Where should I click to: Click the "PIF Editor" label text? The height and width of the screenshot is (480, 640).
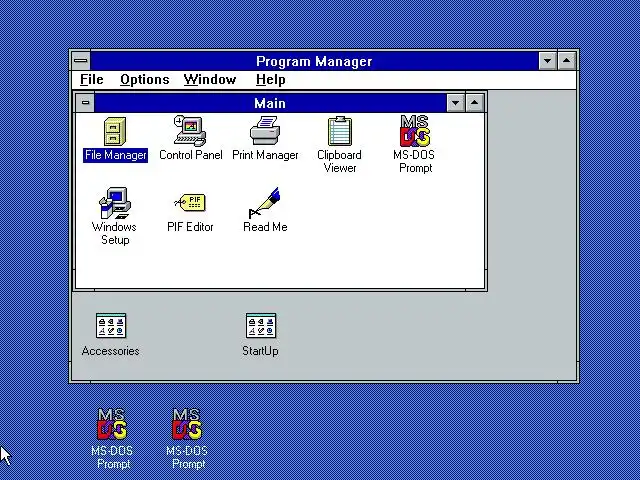[x=190, y=227]
